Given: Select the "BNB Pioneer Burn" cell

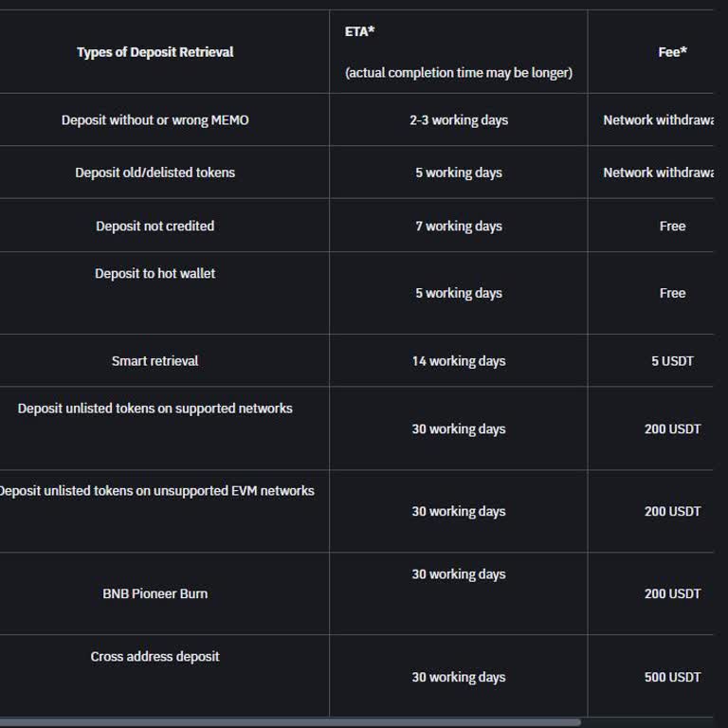Looking at the screenshot, I should coord(155,594).
